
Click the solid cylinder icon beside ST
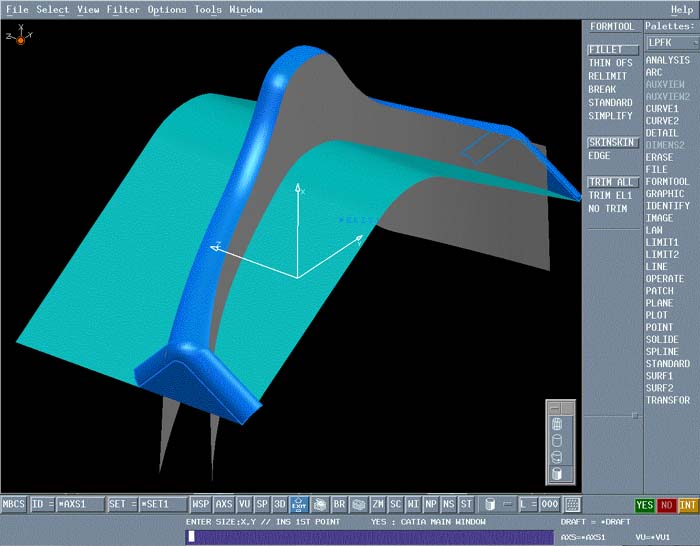(x=490, y=504)
